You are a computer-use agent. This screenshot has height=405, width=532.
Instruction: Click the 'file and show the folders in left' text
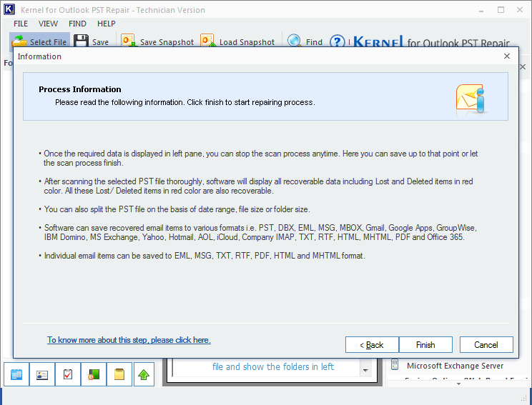coord(273,366)
